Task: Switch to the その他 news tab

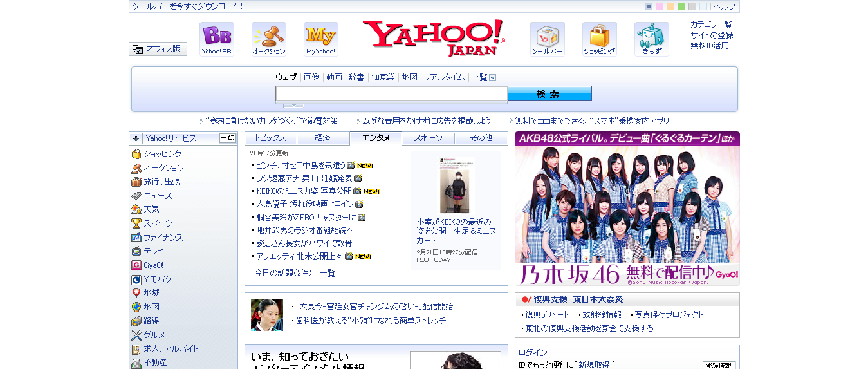Action: pyautogui.click(x=481, y=138)
